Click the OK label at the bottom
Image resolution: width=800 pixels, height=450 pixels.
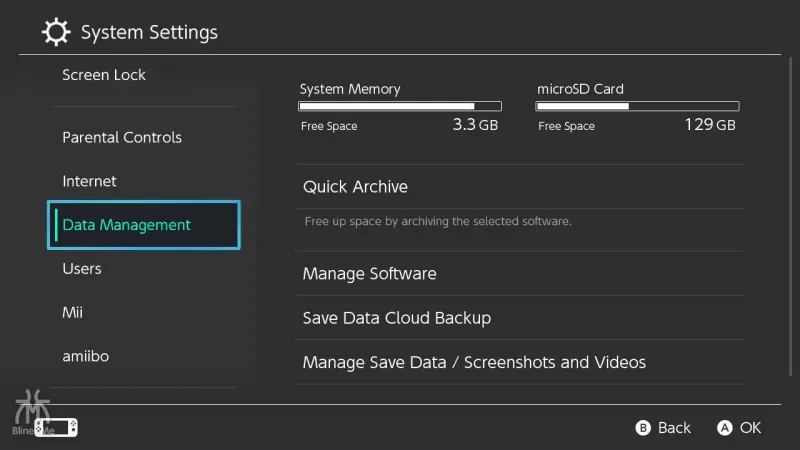click(x=751, y=428)
